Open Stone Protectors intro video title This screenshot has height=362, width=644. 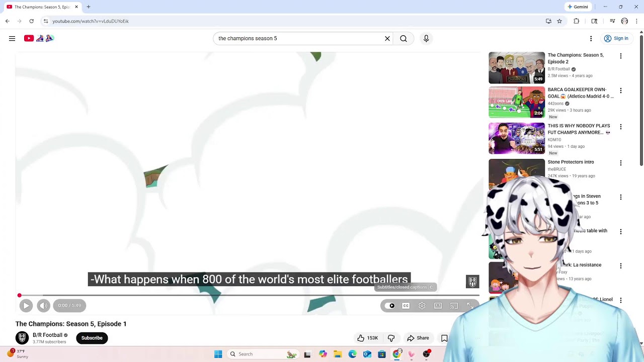tap(571, 162)
